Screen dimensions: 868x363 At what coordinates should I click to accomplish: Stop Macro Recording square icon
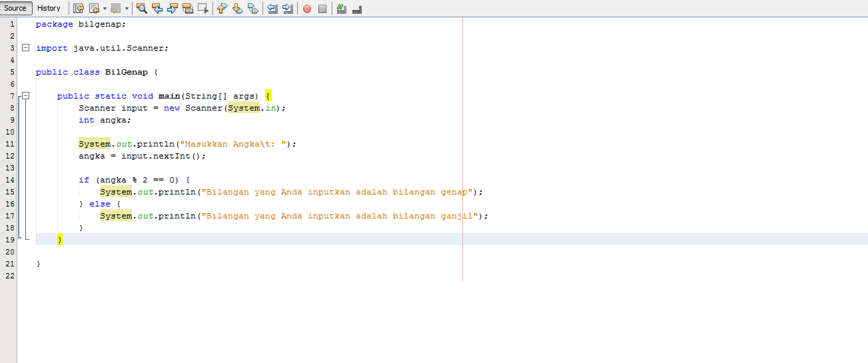[x=322, y=9]
